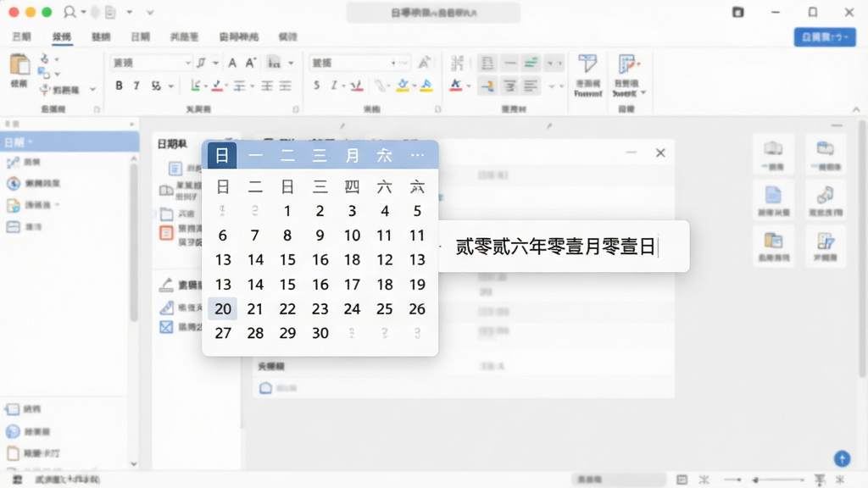The image size is (868, 488).
Task: Collapse the ribbon with the chevron arrow
Action: [x=856, y=109]
